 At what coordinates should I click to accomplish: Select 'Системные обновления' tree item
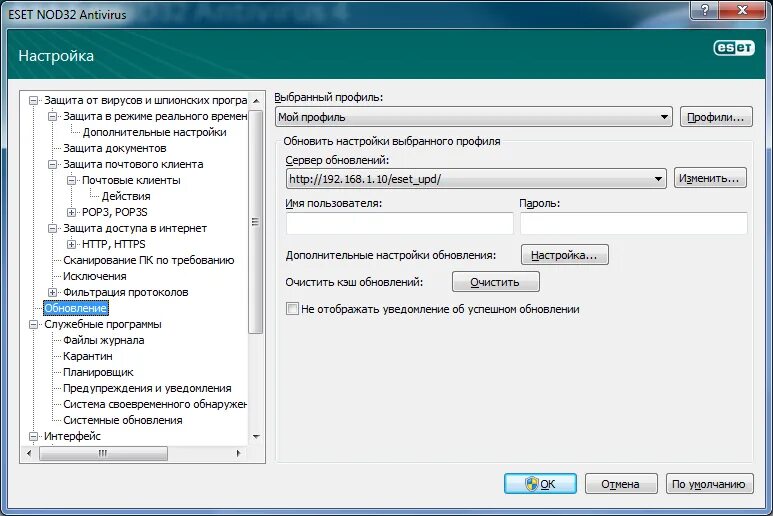[x=122, y=420]
